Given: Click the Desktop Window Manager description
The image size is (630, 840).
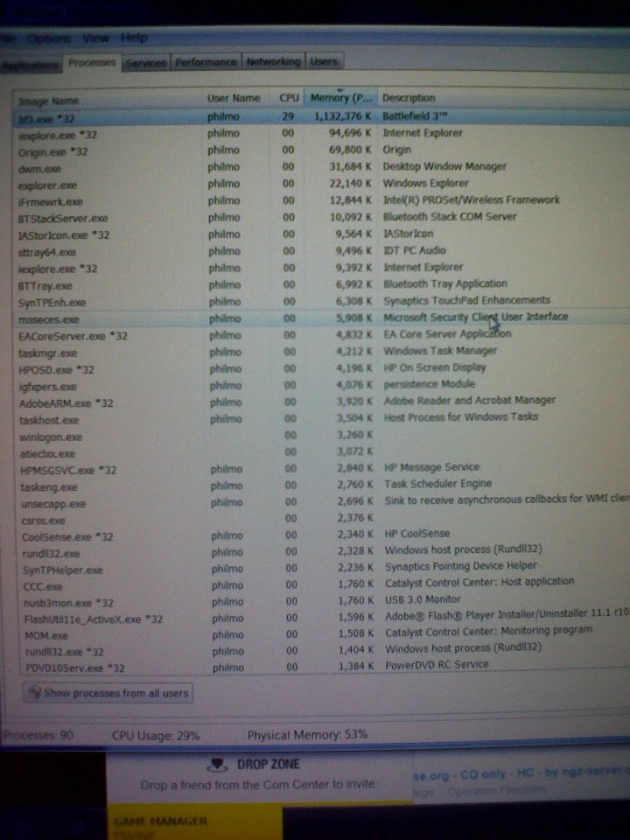Looking at the screenshot, I should pos(444,166).
